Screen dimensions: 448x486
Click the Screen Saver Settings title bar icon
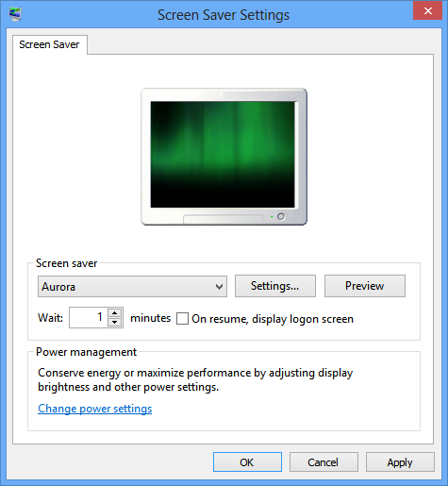click(15, 14)
